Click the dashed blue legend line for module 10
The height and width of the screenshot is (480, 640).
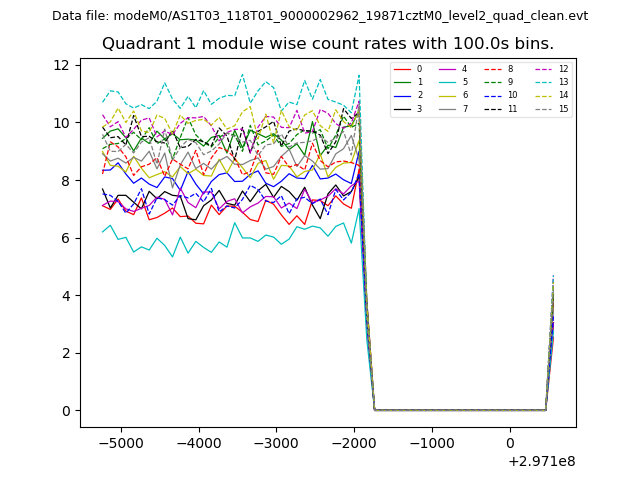click(493, 95)
